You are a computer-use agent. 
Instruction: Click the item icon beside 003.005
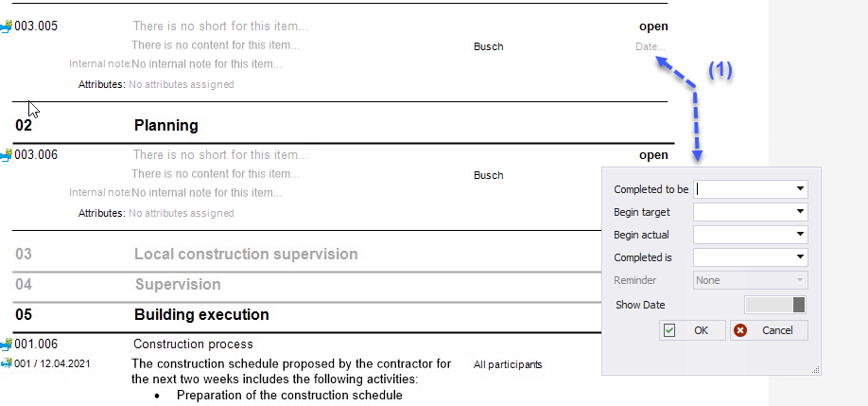[x=7, y=26]
